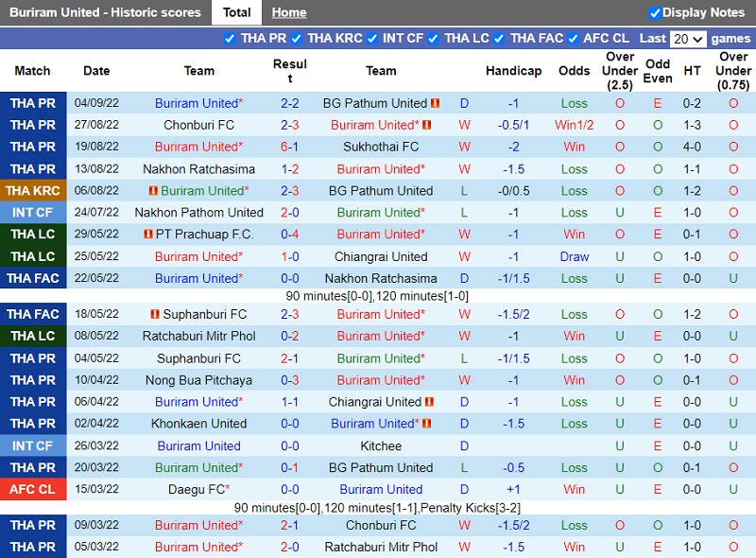Select the Odd Even column header

tap(658, 71)
